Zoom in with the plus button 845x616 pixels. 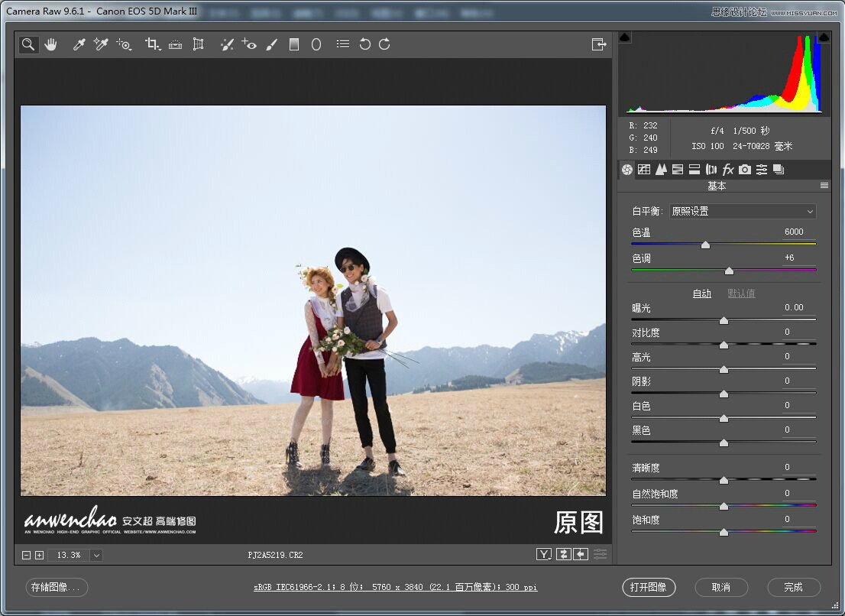39,555
